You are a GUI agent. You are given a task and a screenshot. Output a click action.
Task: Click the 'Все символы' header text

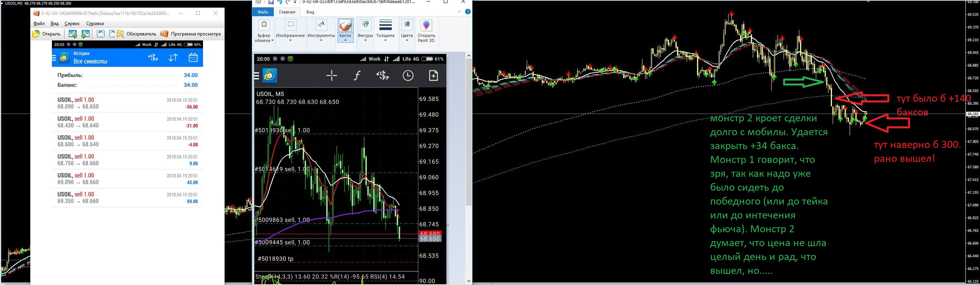[90, 62]
